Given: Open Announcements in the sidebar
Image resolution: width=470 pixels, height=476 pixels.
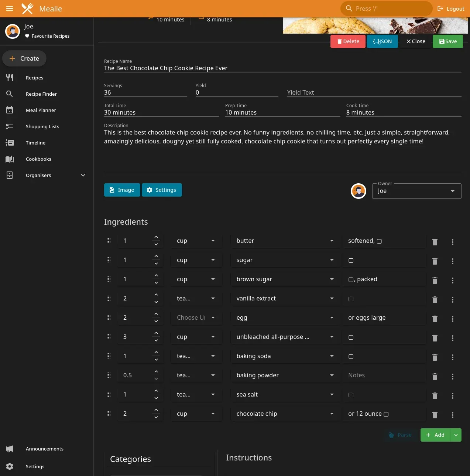Looking at the screenshot, I should (47, 449).
